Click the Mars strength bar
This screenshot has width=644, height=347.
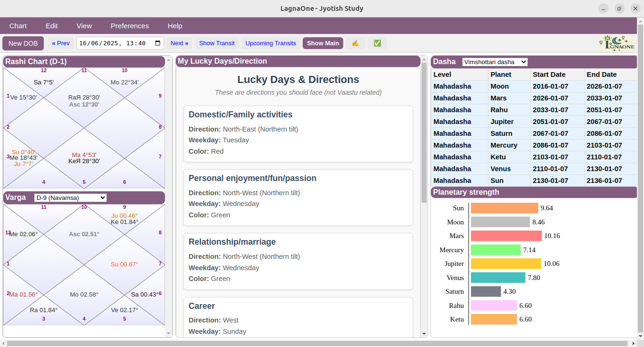(506, 236)
